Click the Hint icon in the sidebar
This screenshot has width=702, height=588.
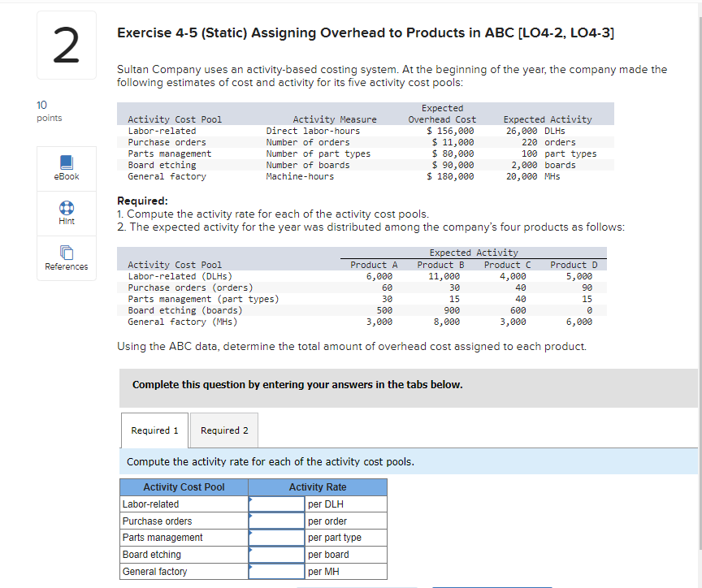[x=66, y=214]
